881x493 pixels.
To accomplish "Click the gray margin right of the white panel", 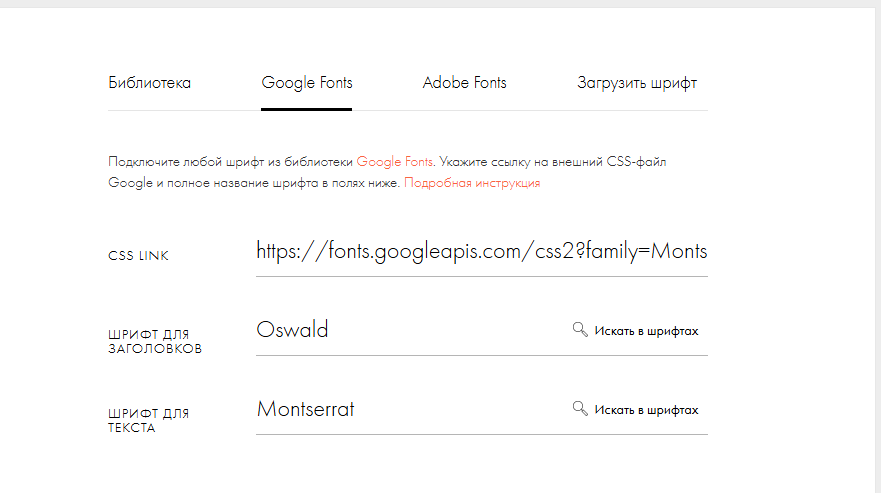I will click(877, 250).
